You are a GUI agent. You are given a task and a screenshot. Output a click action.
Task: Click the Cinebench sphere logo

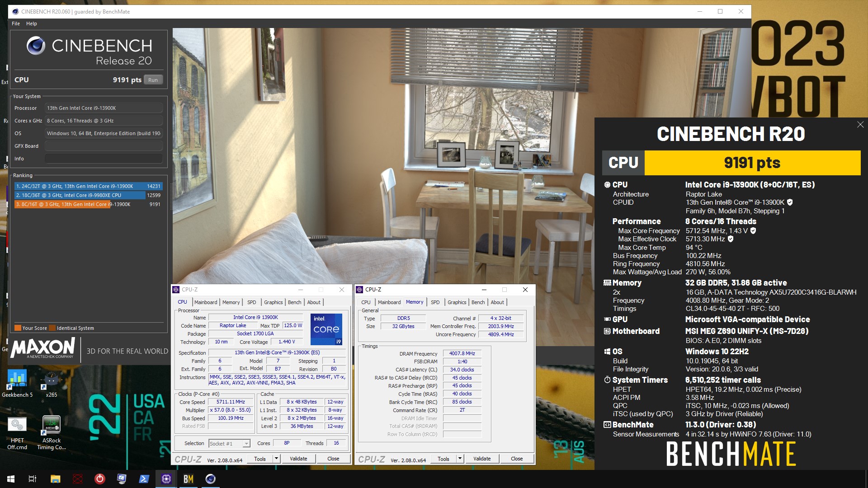pos(36,46)
